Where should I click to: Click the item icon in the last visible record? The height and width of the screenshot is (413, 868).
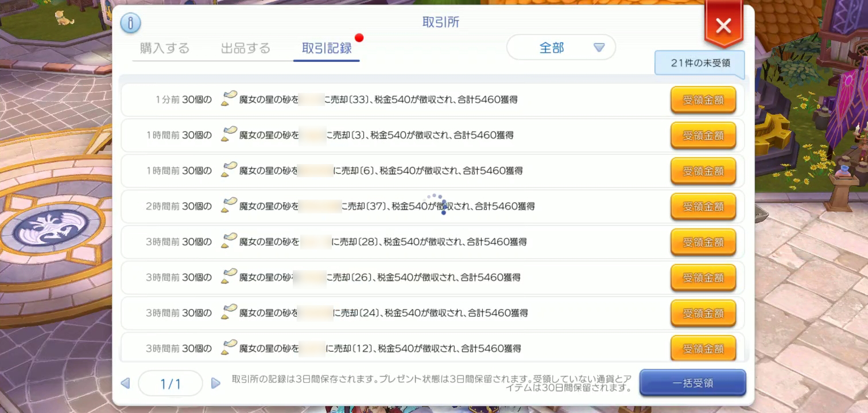coord(230,348)
